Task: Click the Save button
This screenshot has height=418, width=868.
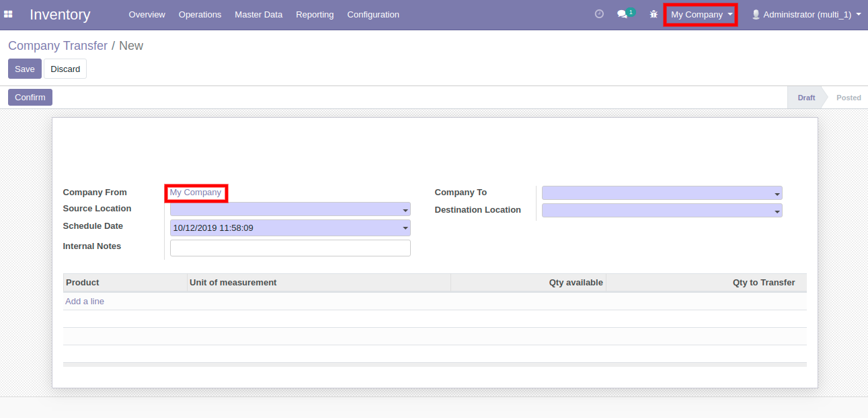Action: 25,69
